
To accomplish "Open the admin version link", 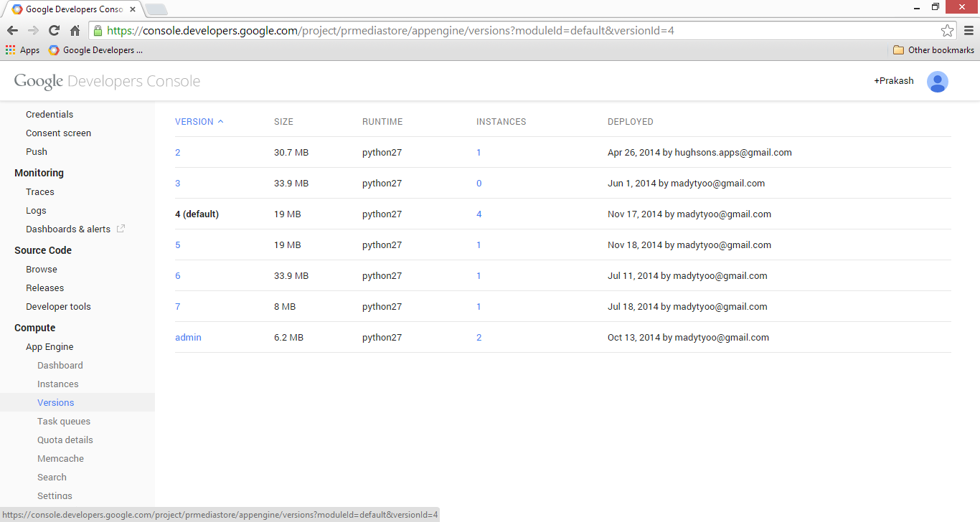I will point(188,338).
